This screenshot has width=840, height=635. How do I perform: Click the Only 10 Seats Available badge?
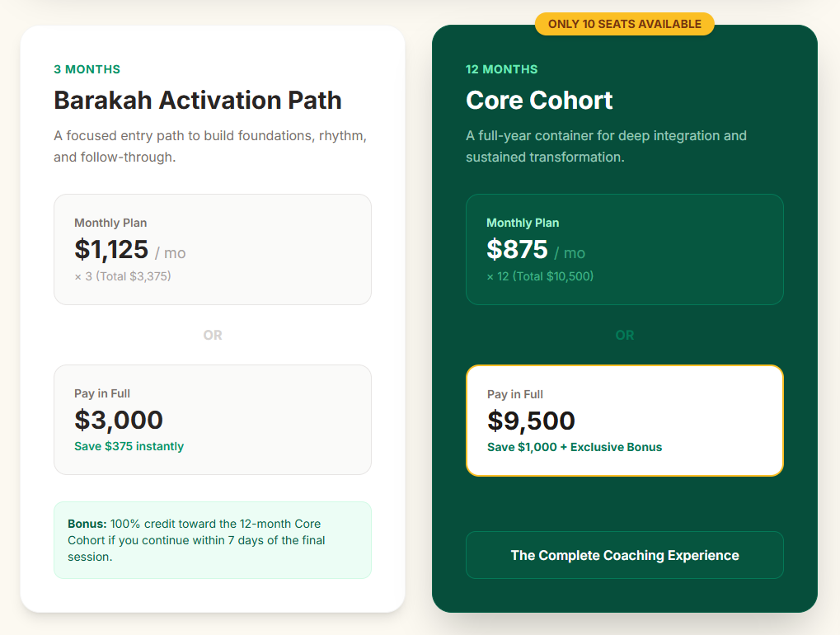(x=624, y=24)
